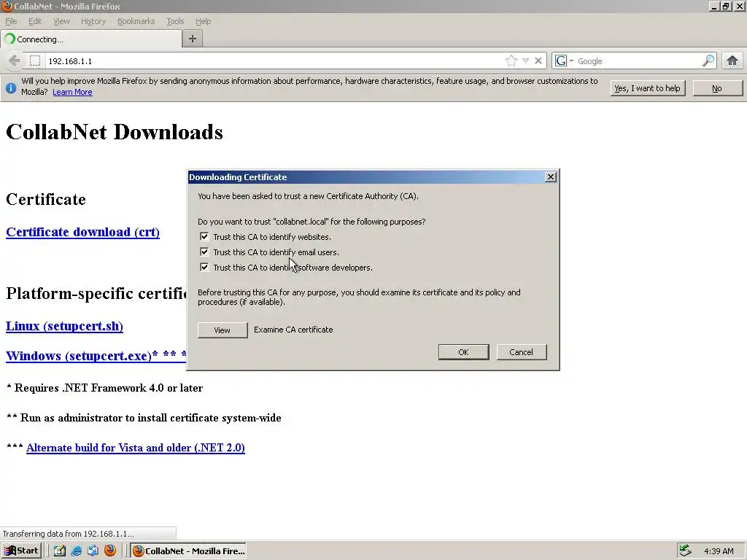Screen dimensions: 747x560
Task: Click the Google search input field
Action: pos(638,61)
